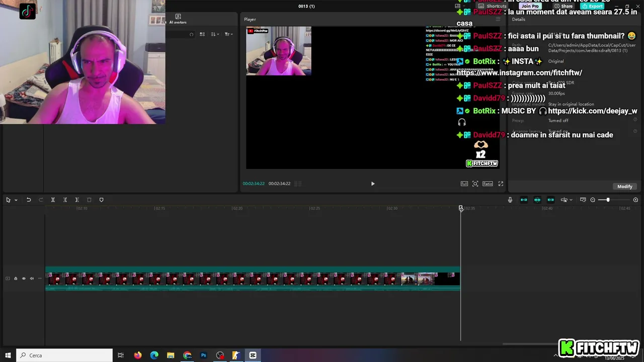The image size is (644, 362).
Task: Click the Modify button in Details
Action: pyautogui.click(x=625, y=187)
